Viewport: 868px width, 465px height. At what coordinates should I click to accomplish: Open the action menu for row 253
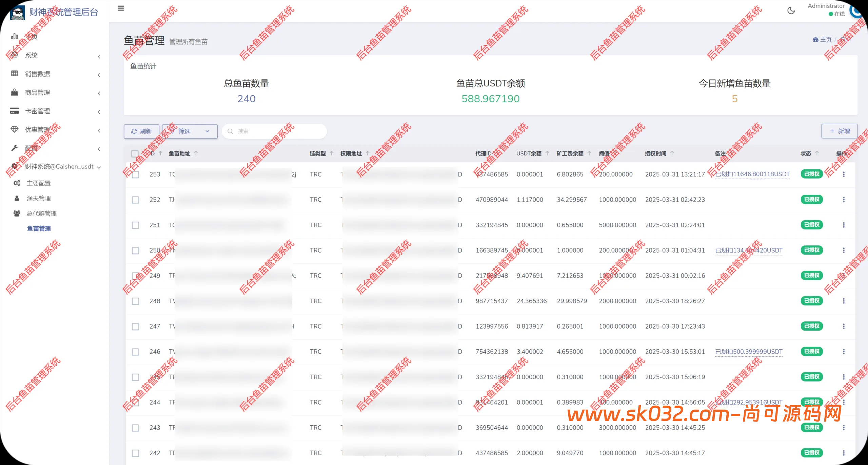click(x=844, y=174)
